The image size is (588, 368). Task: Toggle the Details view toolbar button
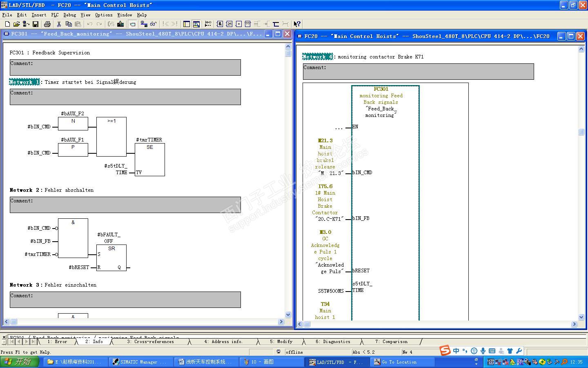(196, 24)
